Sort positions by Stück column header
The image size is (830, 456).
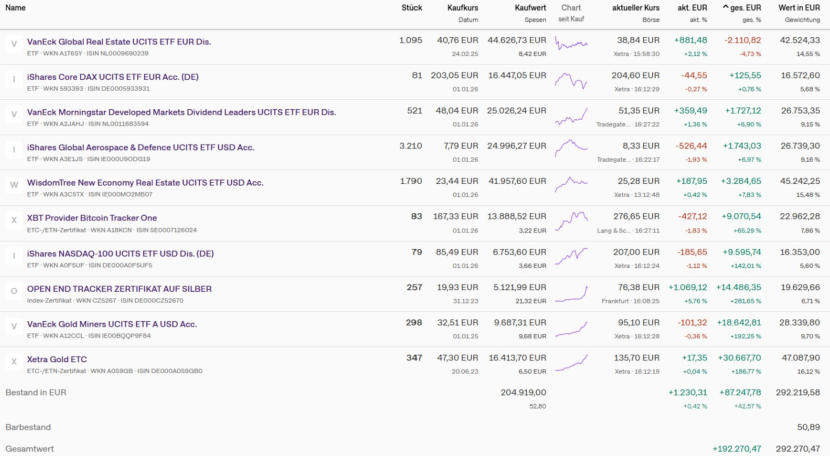[411, 8]
